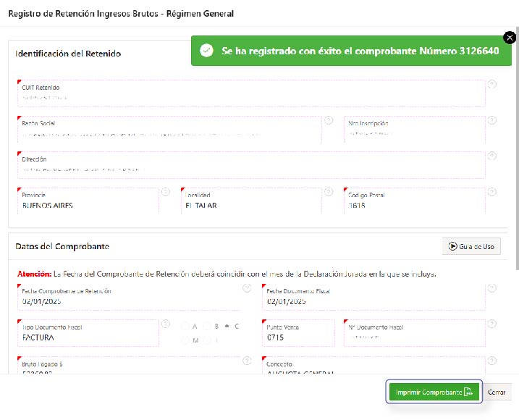The height and width of the screenshot is (420, 519).
Task: Click the Punto Venta input field
Action: coord(298,337)
